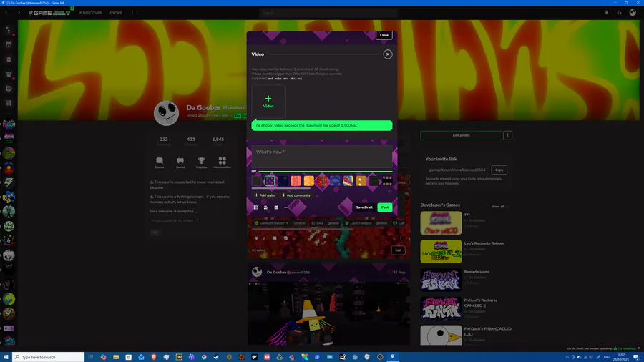Click Edit on the red post
The width and height of the screenshot is (644, 362).
pos(398,250)
